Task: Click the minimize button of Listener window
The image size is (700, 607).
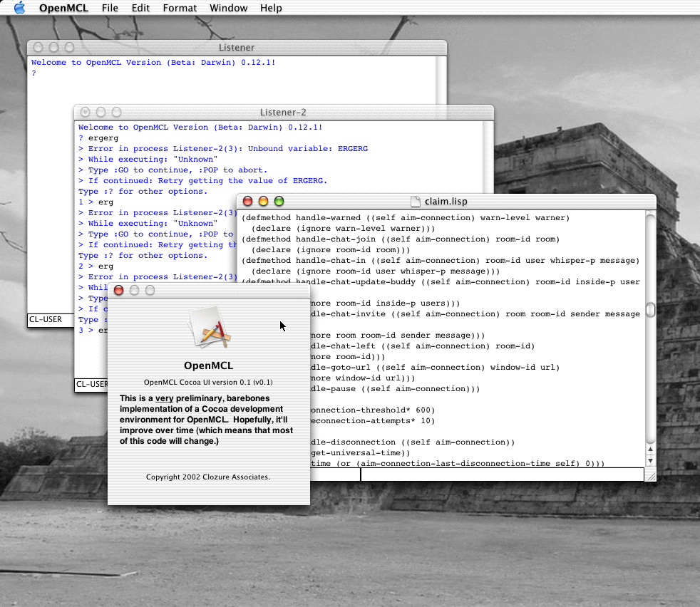Action: (54, 47)
